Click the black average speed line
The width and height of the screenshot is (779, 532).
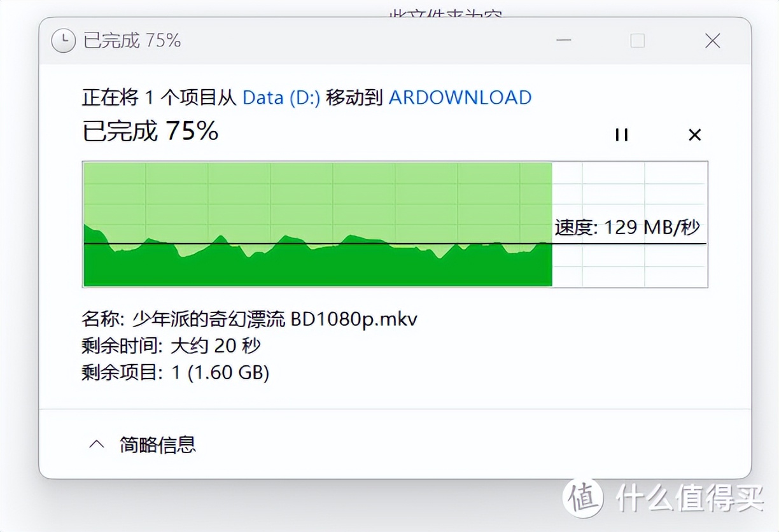[395, 244]
